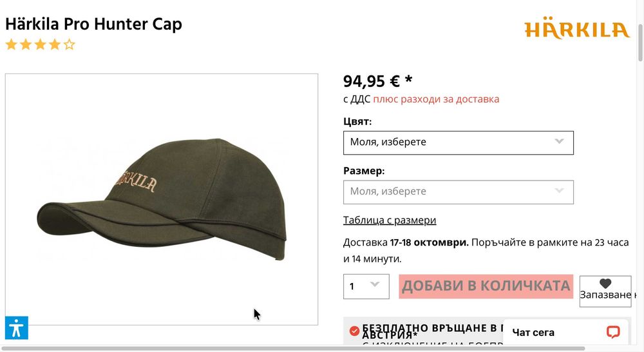Screen dimensions: 644x352
Task: Follow the плюс разходи за доставка link
Action: coord(436,99)
